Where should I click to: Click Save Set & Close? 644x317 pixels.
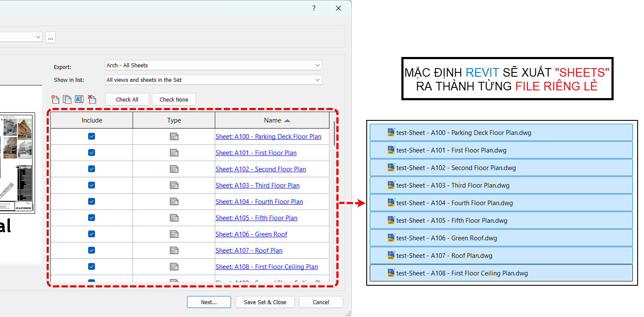[265, 302]
